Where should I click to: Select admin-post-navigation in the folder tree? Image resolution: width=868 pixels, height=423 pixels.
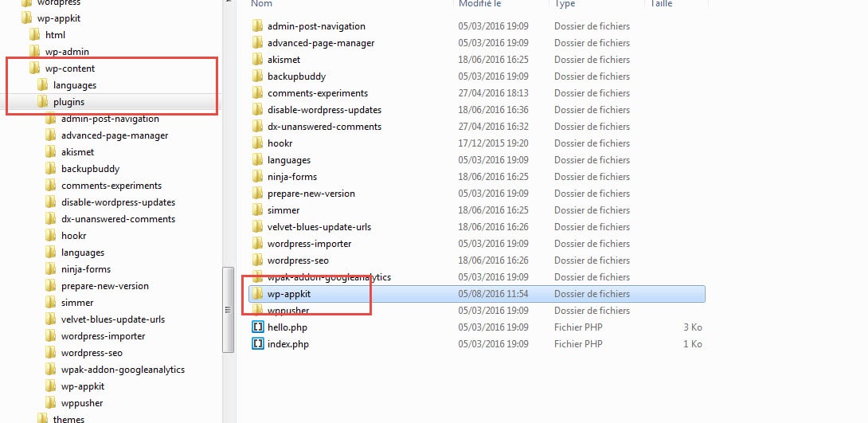[x=110, y=119]
